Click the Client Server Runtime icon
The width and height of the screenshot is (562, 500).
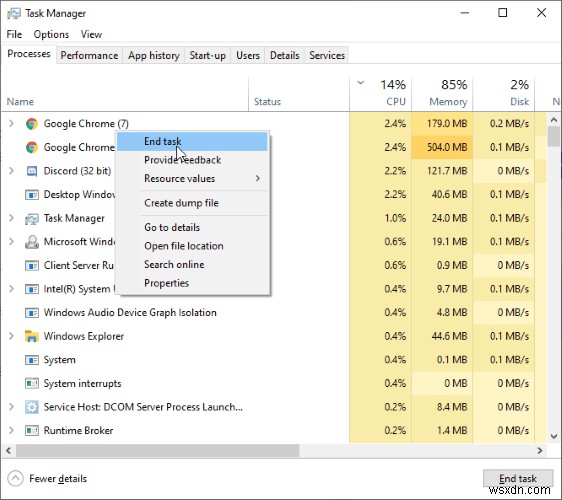click(x=32, y=266)
